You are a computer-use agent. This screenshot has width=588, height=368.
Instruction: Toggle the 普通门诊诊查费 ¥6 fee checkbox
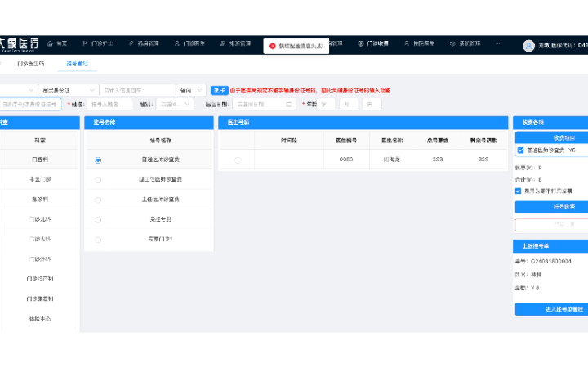(520, 150)
